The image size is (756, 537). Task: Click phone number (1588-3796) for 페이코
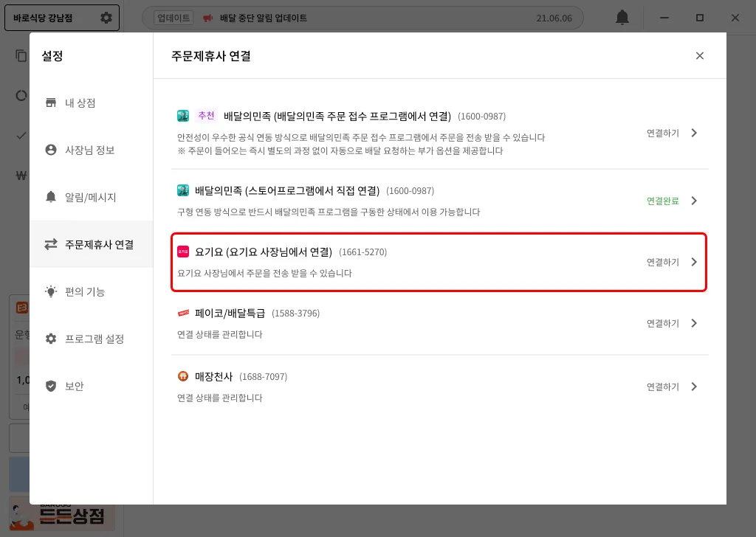[x=295, y=313]
